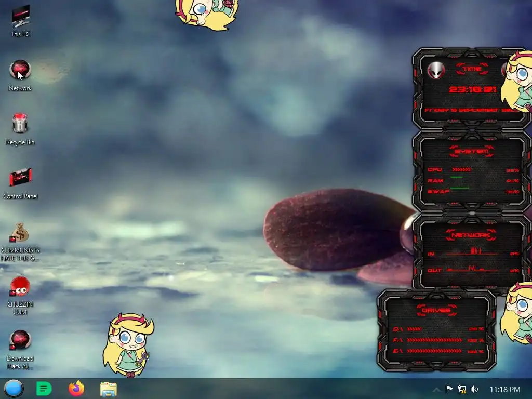The width and height of the screenshot is (532, 399).
Task: Open the This PC desktop icon
Action: [x=20, y=21]
